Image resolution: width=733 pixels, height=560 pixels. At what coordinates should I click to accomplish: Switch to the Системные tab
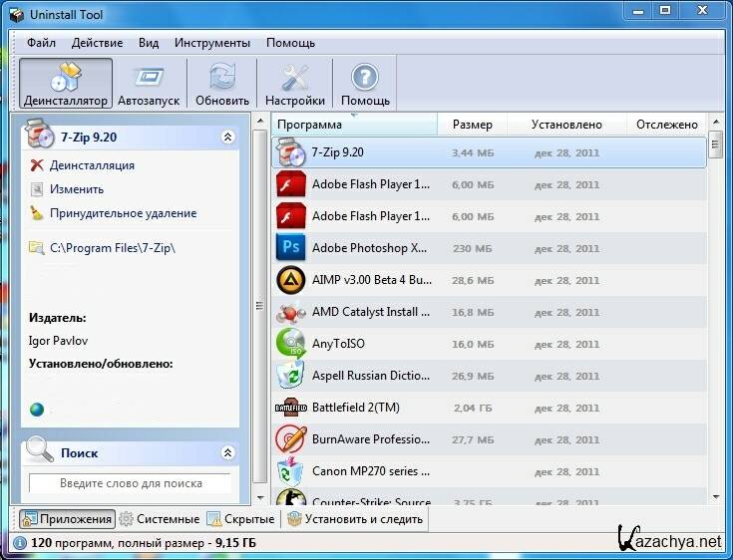160,519
